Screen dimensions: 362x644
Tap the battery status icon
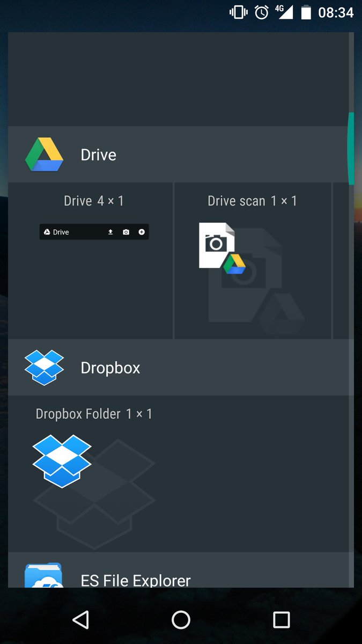(306, 12)
